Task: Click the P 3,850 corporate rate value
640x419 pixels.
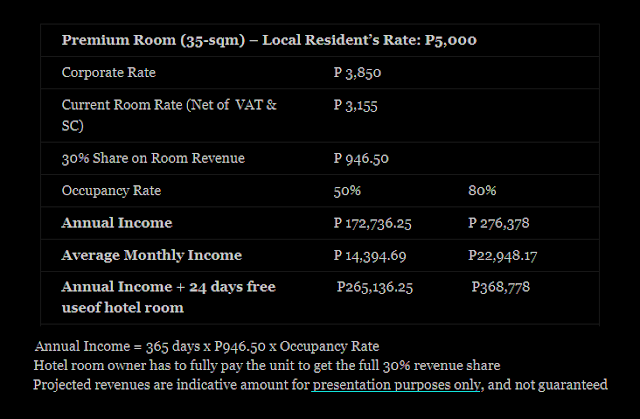Action: (357, 73)
